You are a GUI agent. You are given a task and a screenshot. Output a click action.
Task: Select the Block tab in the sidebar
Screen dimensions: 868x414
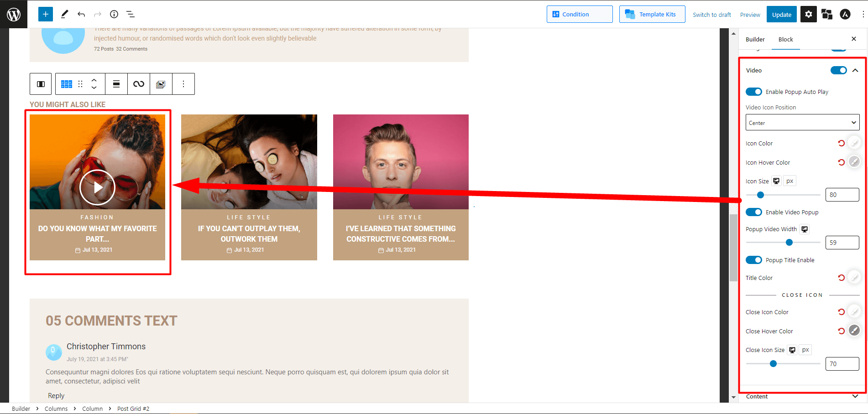coord(785,39)
